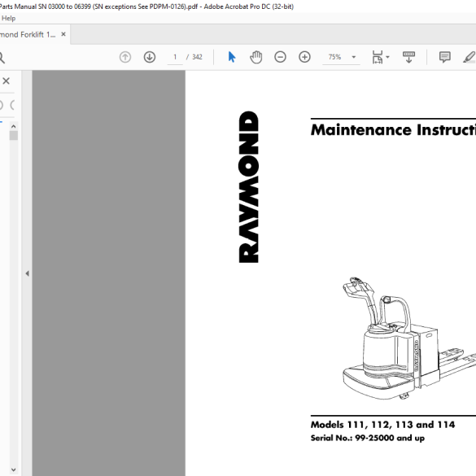Viewport: 476px width, 476px height.
Task: Click the 'Serial No.: 99-25000 and up' text
Action: coord(367,438)
